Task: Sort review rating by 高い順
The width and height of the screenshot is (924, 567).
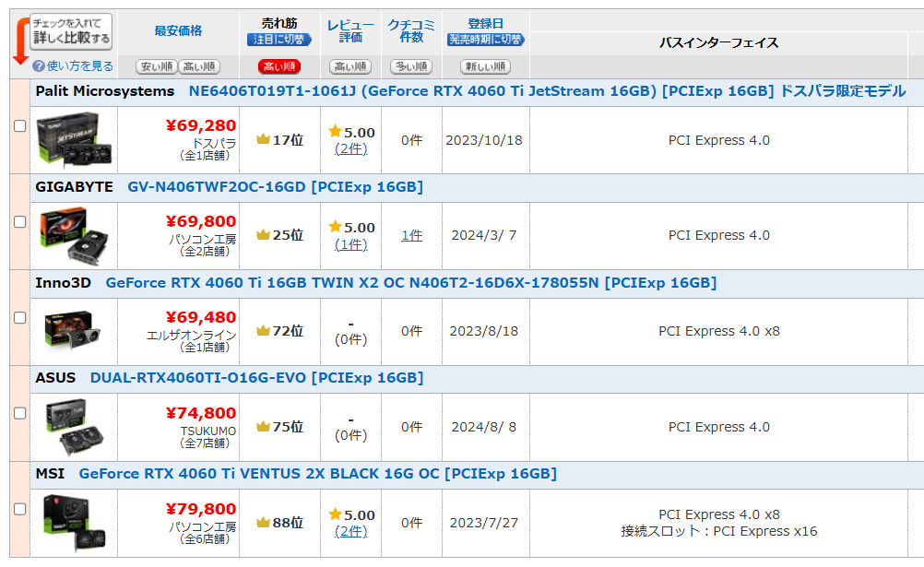Action: coord(350,66)
